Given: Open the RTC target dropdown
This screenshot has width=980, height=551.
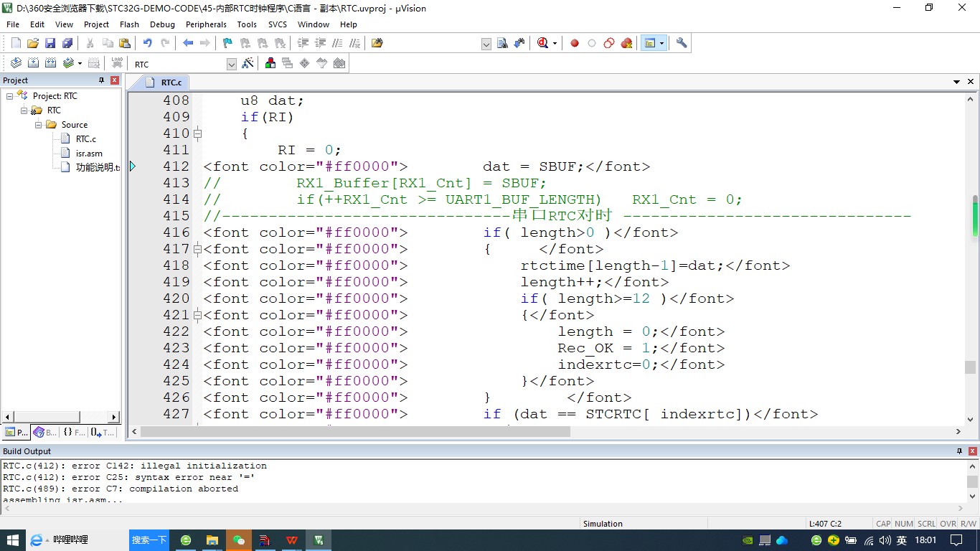Looking at the screenshot, I should tap(231, 65).
